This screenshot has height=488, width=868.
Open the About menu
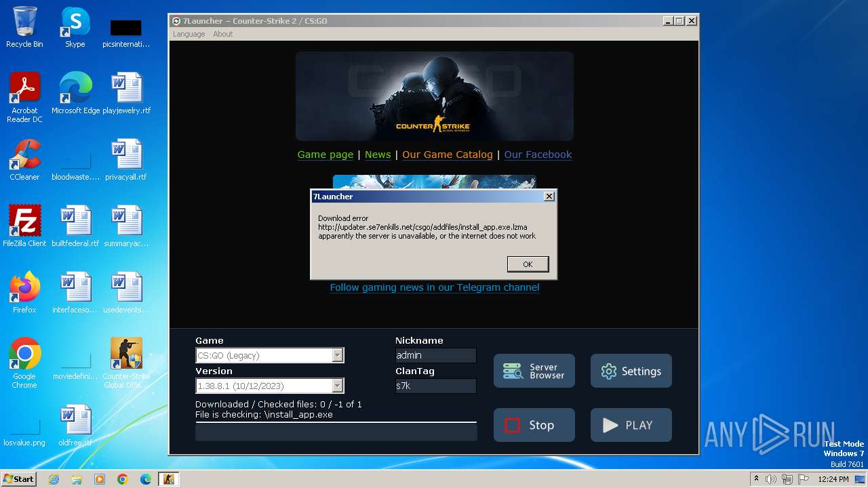click(222, 34)
